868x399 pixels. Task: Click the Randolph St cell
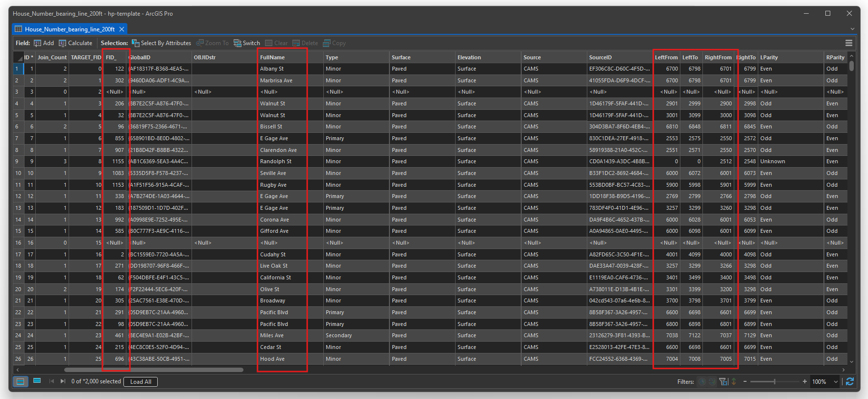[x=290, y=161]
